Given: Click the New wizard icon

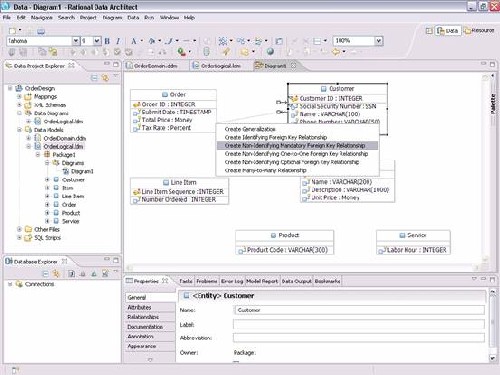Looking at the screenshot, I should coord(13,31).
